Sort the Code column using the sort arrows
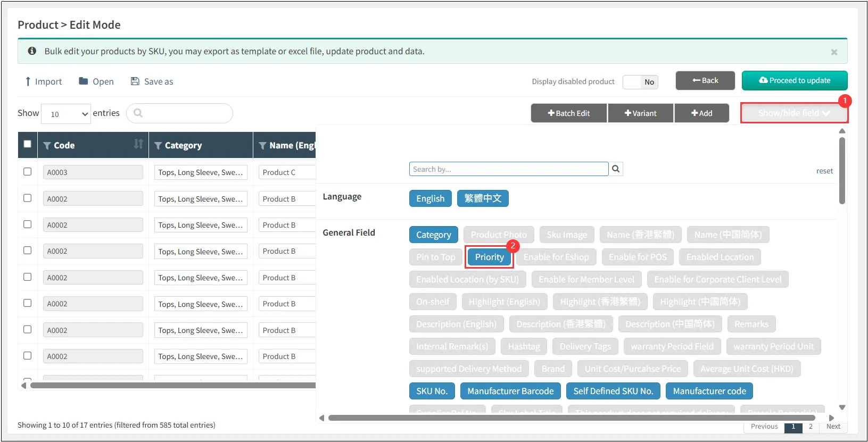The width and height of the screenshot is (868, 442). click(138, 144)
